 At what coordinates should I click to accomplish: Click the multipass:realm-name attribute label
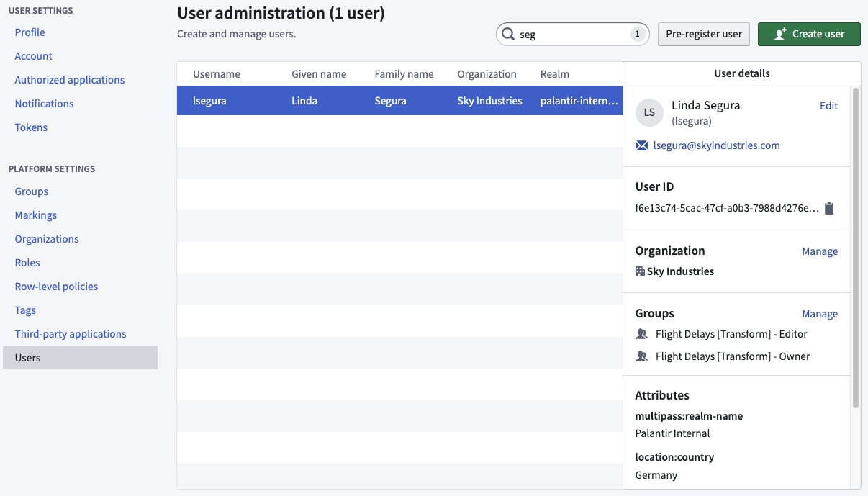689,416
